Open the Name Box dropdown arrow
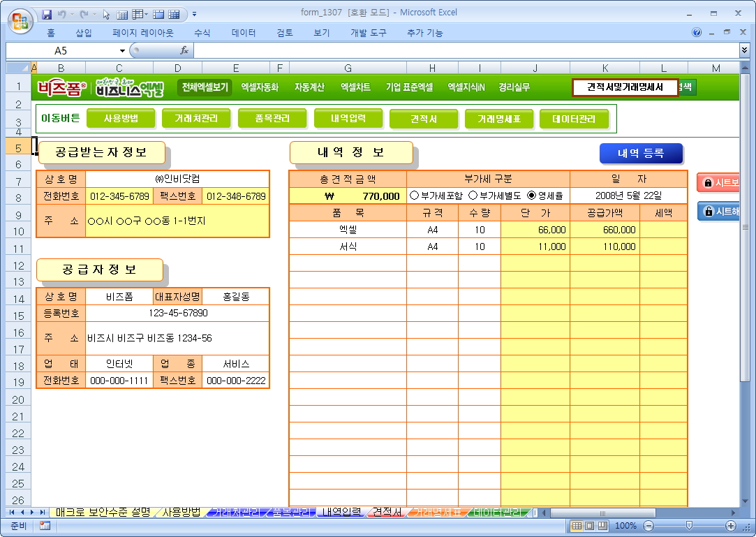This screenshot has height=537, width=756. pos(122,51)
